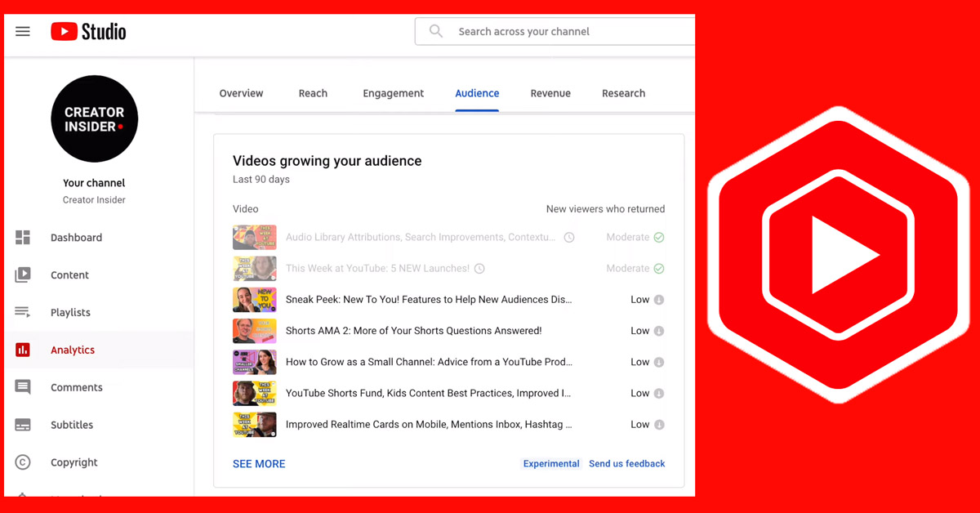Click title 'How to Grow as a Small Channel'
Viewport: 980px width, 513px height.
pos(429,362)
